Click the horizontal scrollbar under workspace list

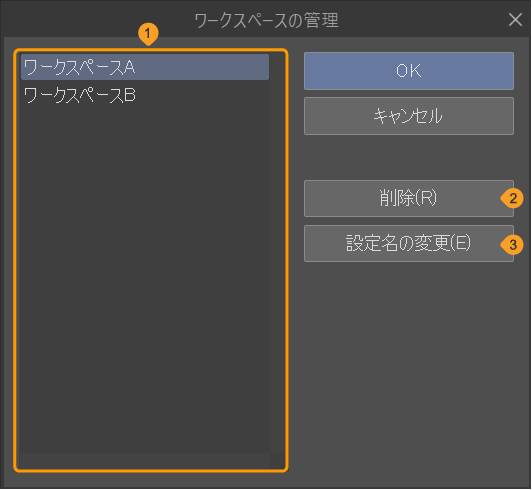click(x=145, y=460)
